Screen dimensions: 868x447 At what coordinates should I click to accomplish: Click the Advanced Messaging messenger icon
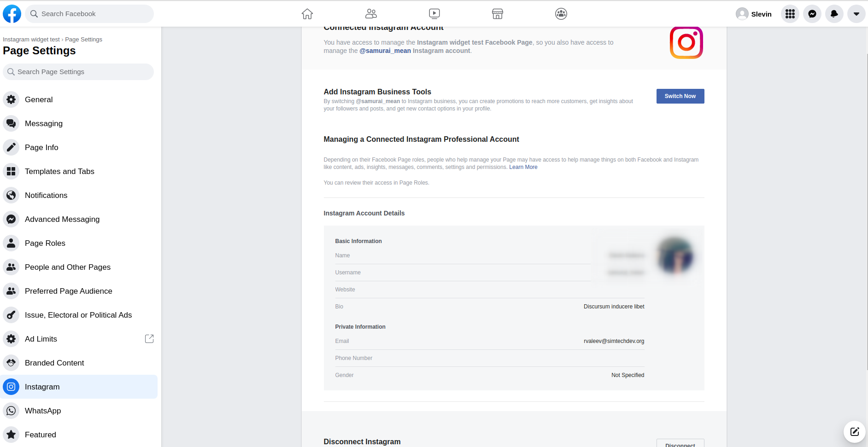11,219
